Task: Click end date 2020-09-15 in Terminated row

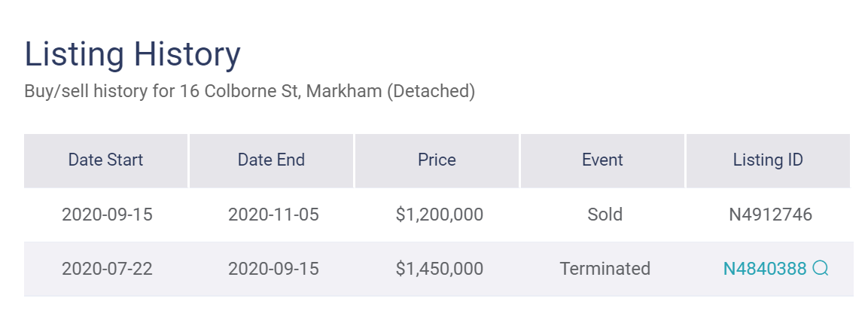Action: click(x=273, y=269)
